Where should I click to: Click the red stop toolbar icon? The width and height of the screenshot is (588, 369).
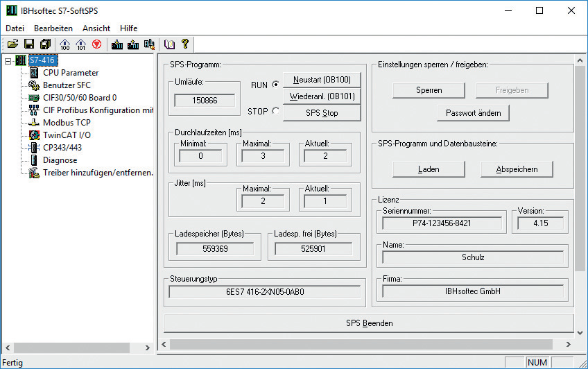96,44
